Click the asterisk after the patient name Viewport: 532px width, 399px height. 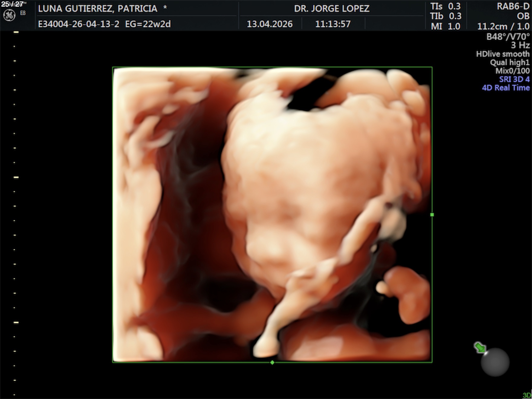(x=165, y=8)
